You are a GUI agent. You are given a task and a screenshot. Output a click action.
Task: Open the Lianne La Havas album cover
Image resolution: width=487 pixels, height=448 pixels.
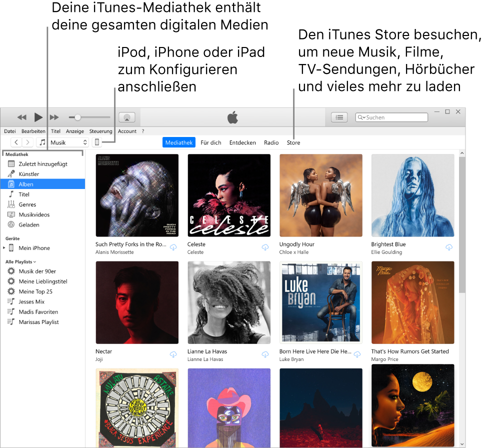pos(229,302)
